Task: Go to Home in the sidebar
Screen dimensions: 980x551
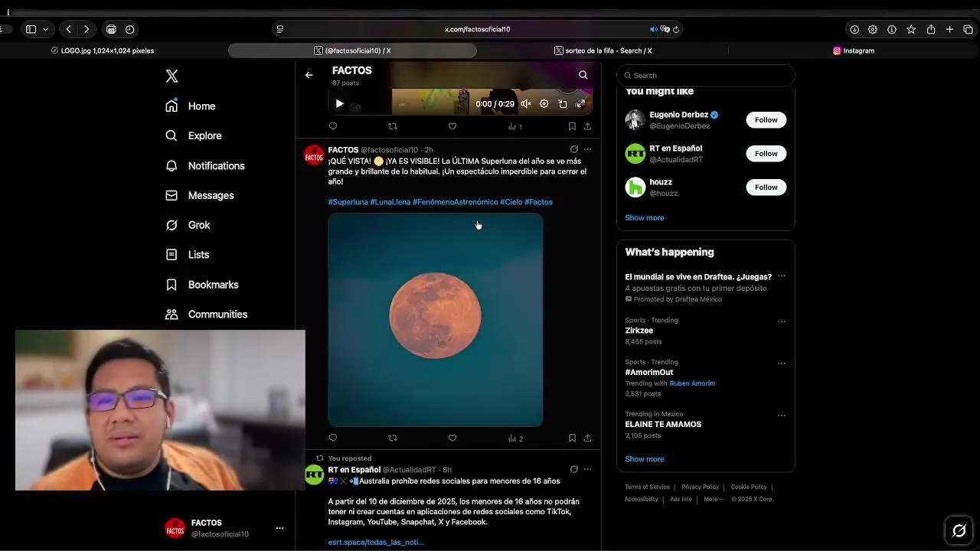Action: click(191, 106)
